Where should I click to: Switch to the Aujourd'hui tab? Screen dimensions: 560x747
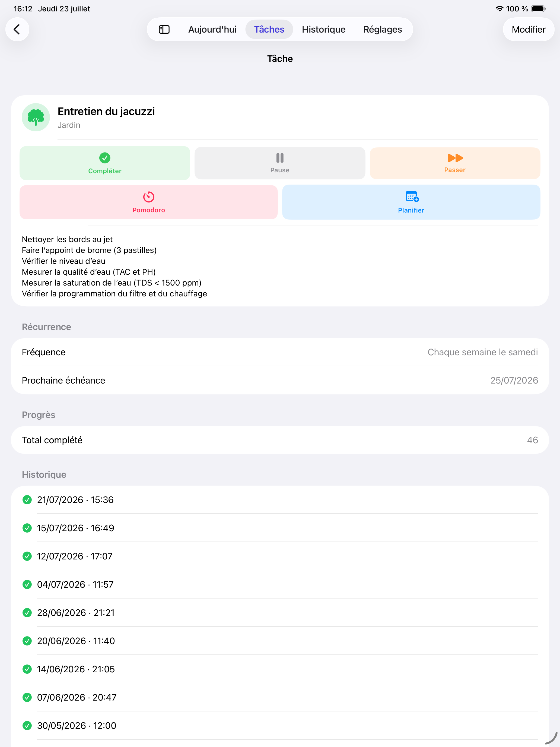tap(212, 29)
